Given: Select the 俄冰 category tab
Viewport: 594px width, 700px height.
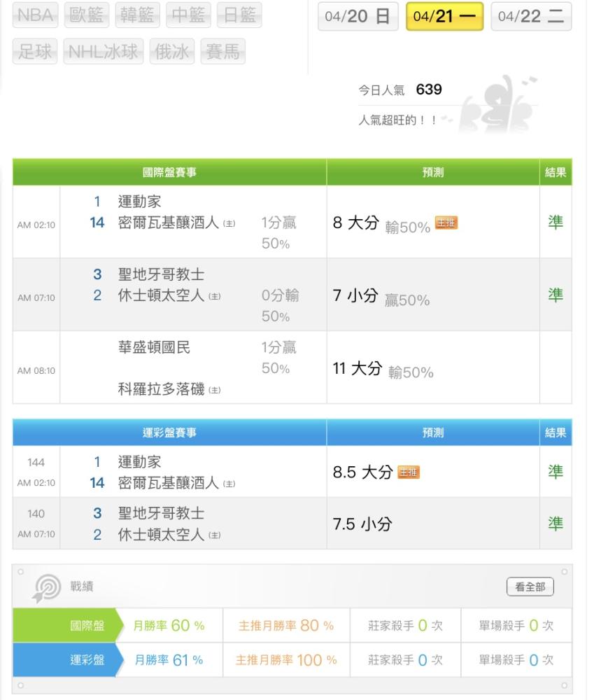Looking at the screenshot, I should pos(171,52).
